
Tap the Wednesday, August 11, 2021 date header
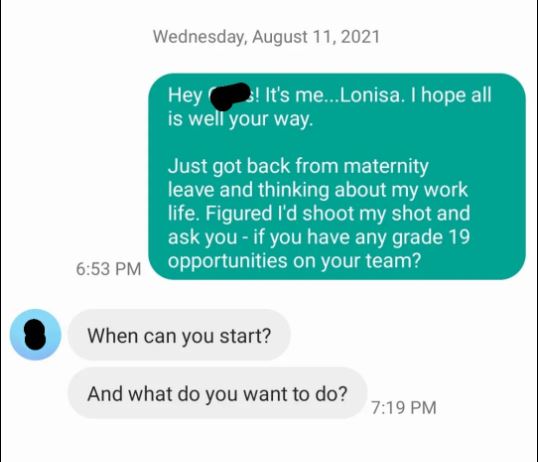tap(267, 37)
